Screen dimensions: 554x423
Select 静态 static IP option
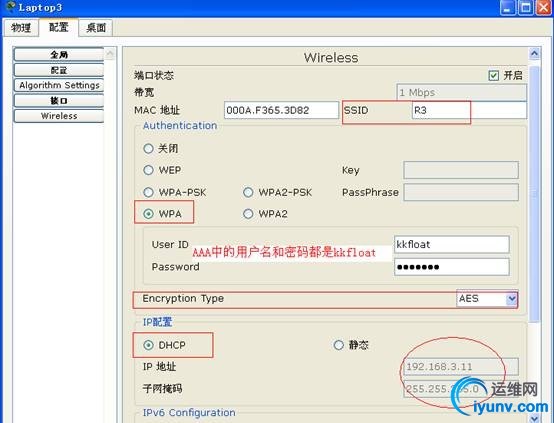338,345
